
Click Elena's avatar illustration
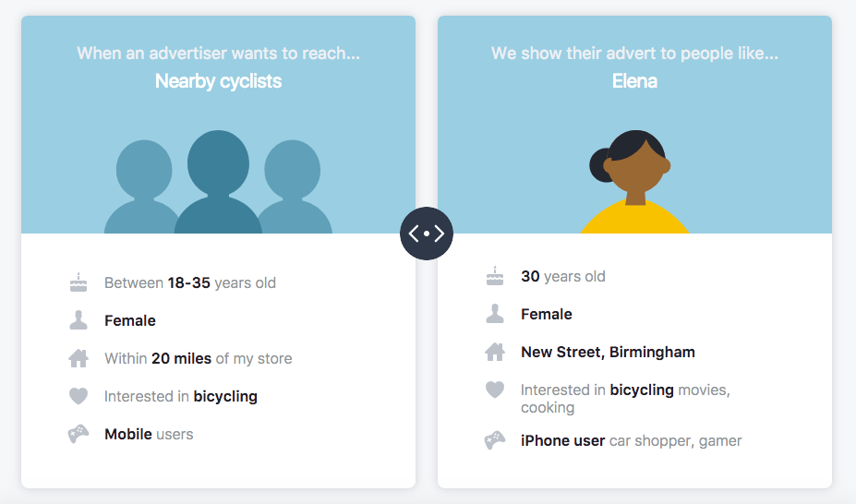[634, 182]
